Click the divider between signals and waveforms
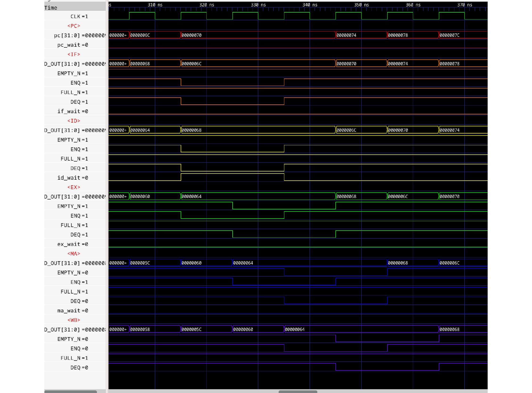This screenshot has height=393, width=532. click(x=107, y=190)
